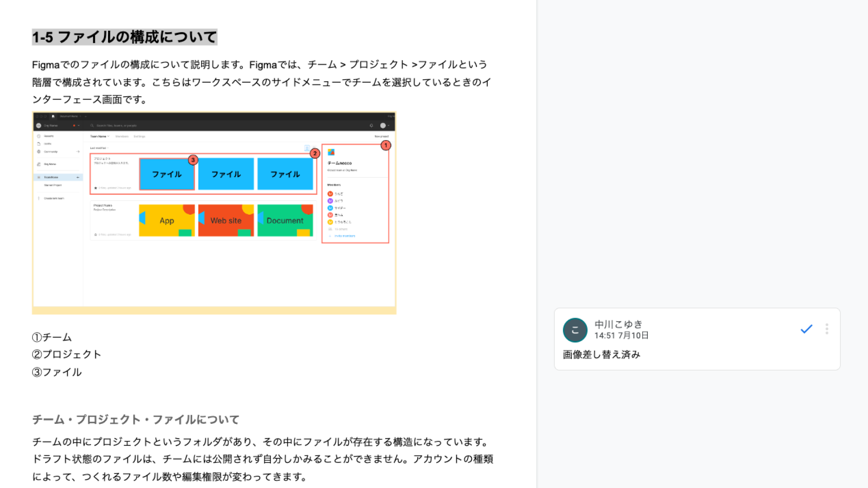Image resolution: width=868 pixels, height=488 pixels.
Task: Click the heading 1-5 ファイルの構成について
Action: [125, 37]
